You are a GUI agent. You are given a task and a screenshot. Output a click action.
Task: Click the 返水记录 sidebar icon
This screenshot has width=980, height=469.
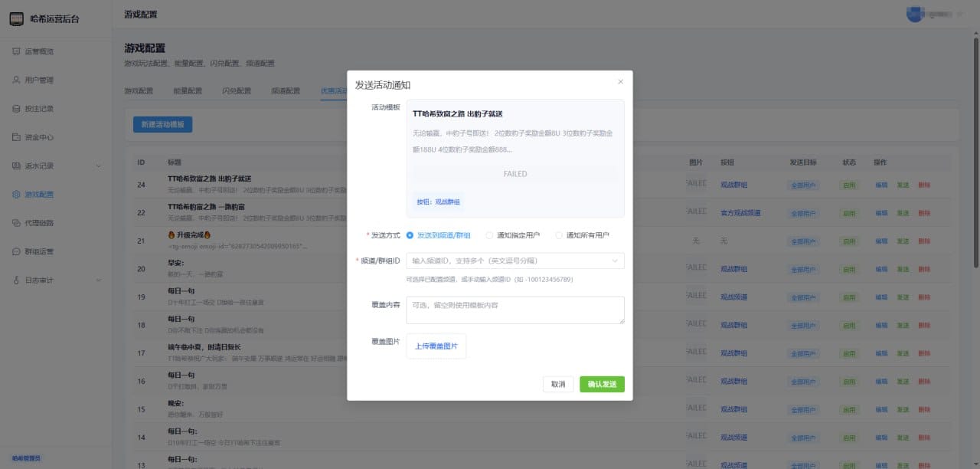point(17,166)
